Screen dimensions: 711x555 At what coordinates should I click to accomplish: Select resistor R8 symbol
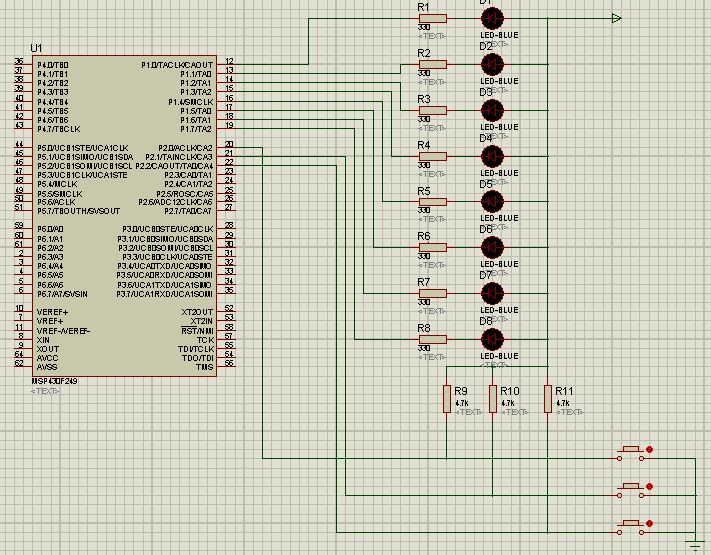click(433, 339)
